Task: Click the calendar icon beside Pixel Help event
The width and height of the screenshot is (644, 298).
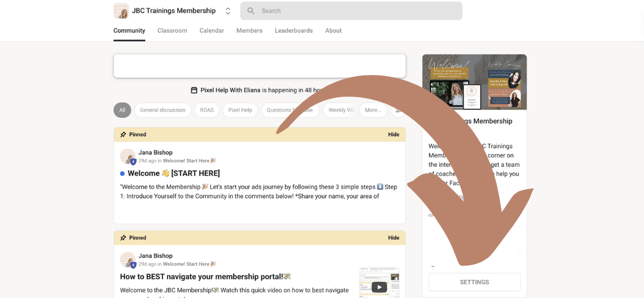Action: [x=194, y=90]
